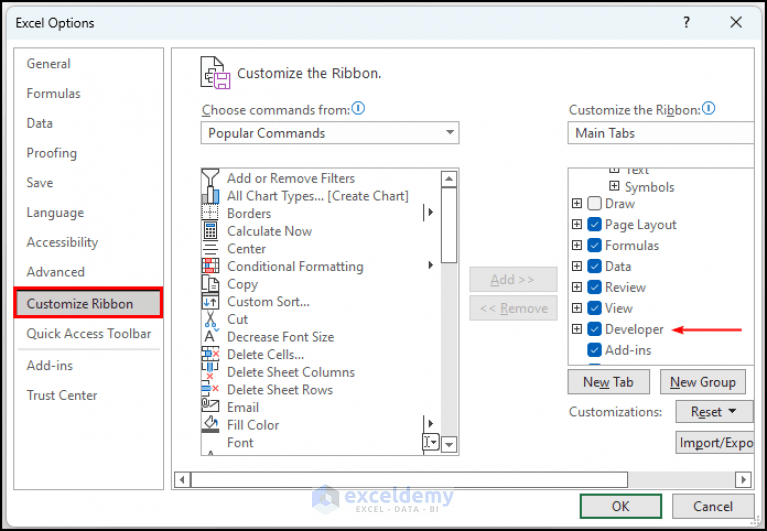The image size is (767, 531).
Task: Expand the Symbols group node
Action: point(614,186)
